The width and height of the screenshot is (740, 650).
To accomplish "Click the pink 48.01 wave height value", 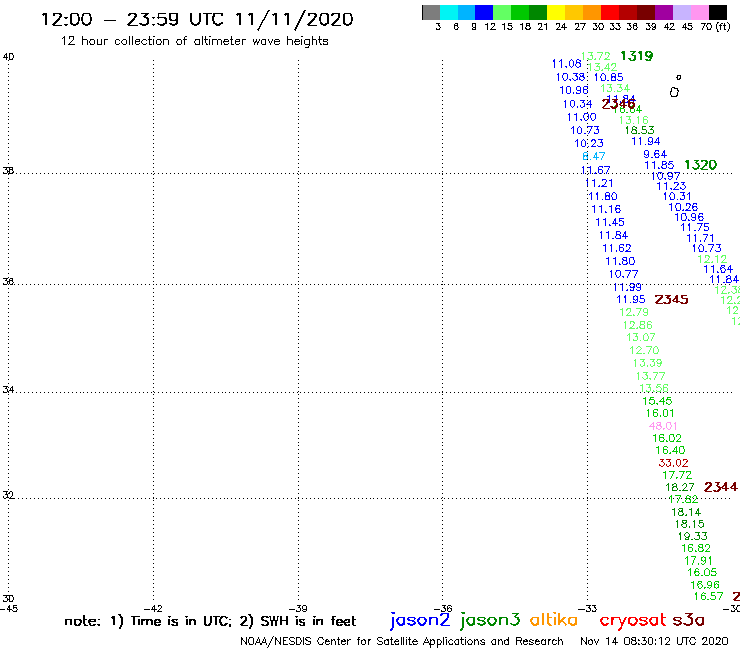I will pyautogui.click(x=663, y=426).
